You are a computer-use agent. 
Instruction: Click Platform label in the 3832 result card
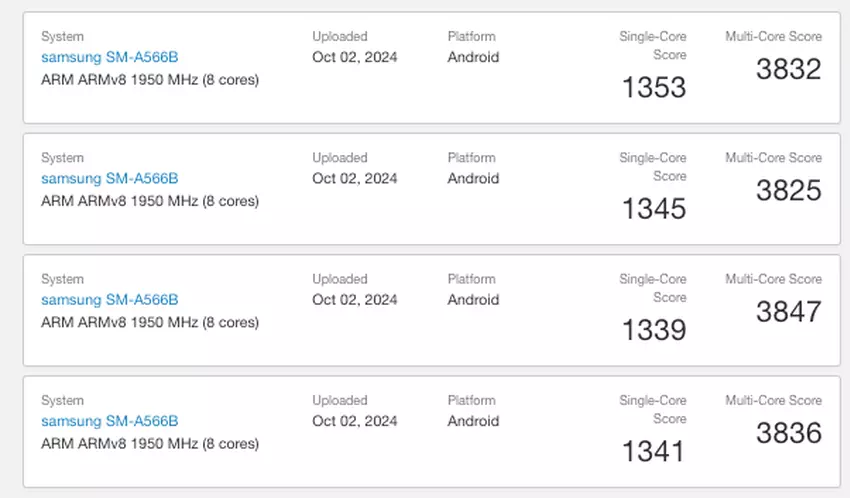(471, 37)
